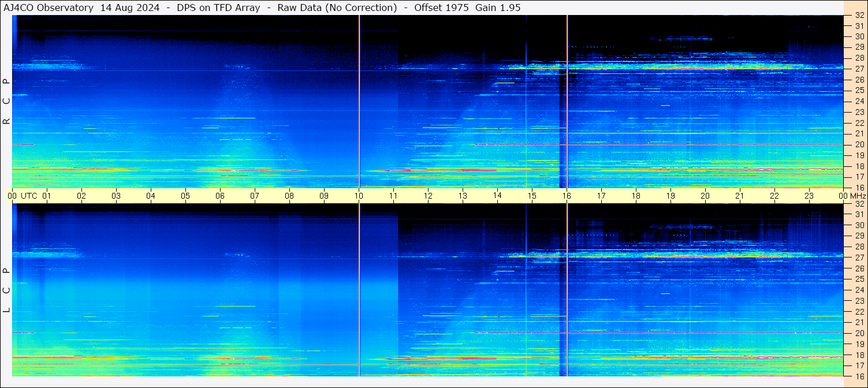Click the 21 frequency tick on LCP scale
The width and height of the screenshot is (868, 388).
[x=859, y=322]
